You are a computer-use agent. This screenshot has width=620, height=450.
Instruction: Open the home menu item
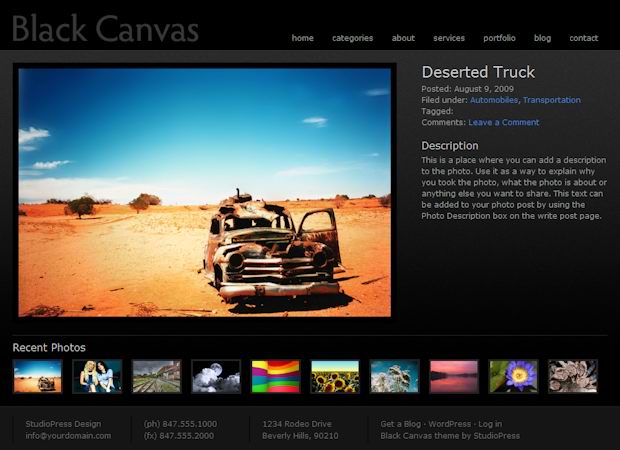(302, 38)
